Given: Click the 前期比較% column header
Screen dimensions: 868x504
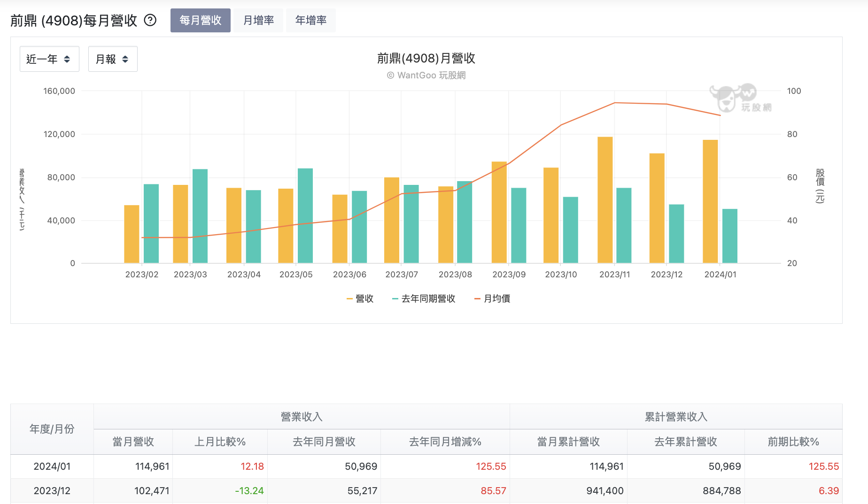Looking at the screenshot, I should (x=793, y=442).
